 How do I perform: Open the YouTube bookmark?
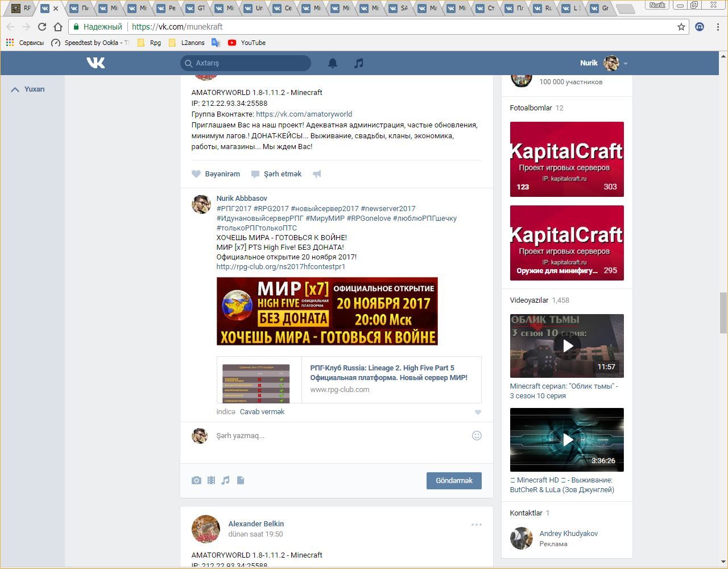click(247, 43)
